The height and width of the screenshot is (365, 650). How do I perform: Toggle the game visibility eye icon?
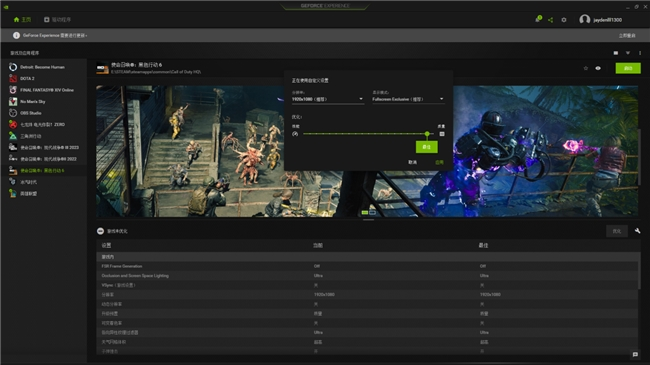[x=598, y=68]
